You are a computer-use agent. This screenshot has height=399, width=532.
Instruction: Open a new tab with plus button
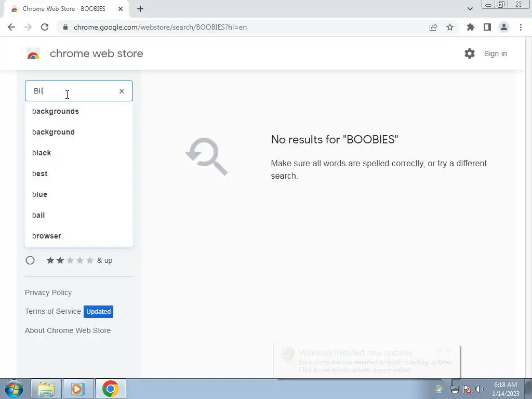[x=140, y=9]
